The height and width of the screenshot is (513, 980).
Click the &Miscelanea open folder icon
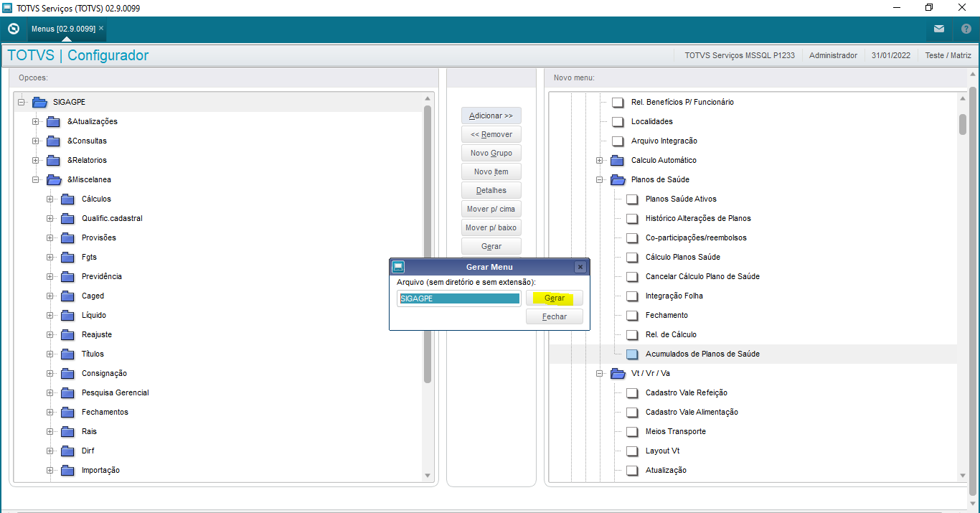click(54, 179)
